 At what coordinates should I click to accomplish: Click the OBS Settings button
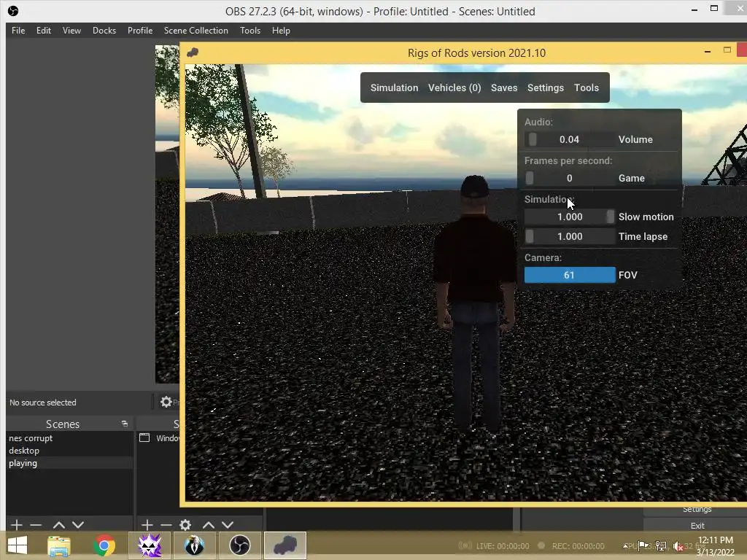click(697, 510)
